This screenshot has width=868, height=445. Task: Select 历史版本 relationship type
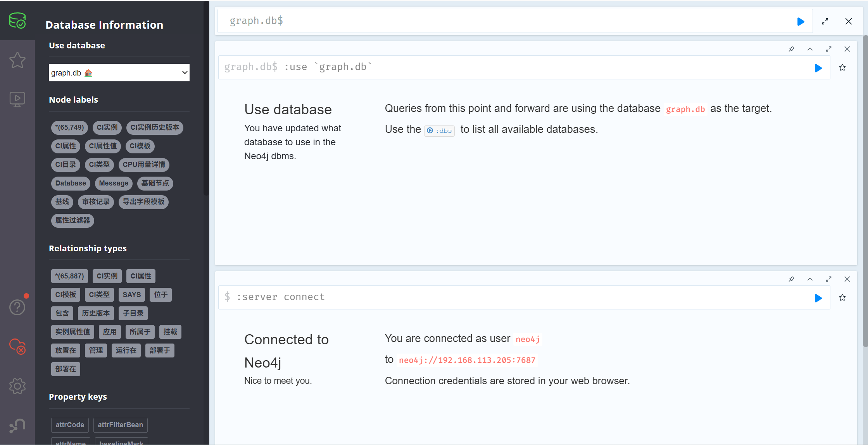pyautogui.click(x=96, y=313)
